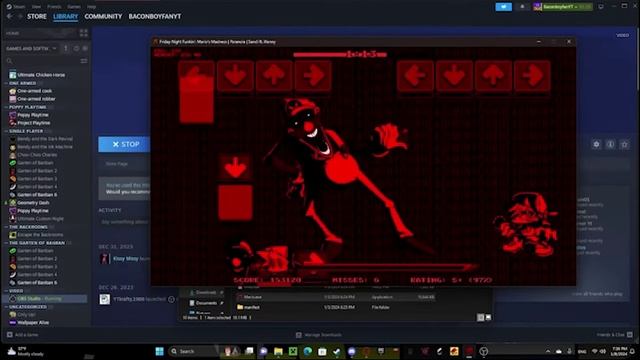Open the BACONBOYFANYT profile tab

pos(155,16)
